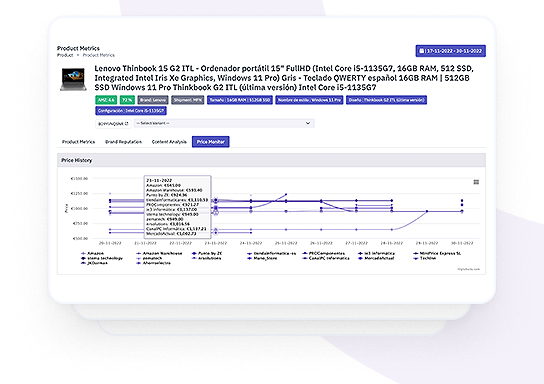Click the Lenovo laptop product thumbnail
The width and height of the screenshot is (544, 384).
(x=73, y=79)
